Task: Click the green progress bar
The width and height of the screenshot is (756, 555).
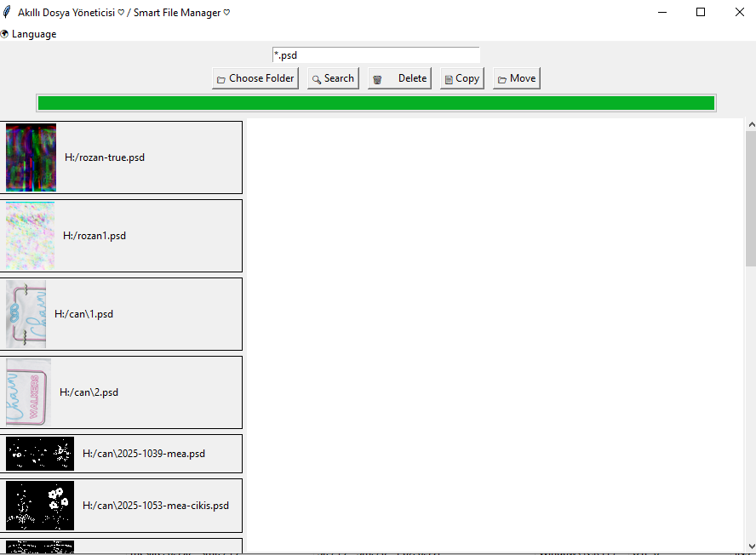Action: 375,103
